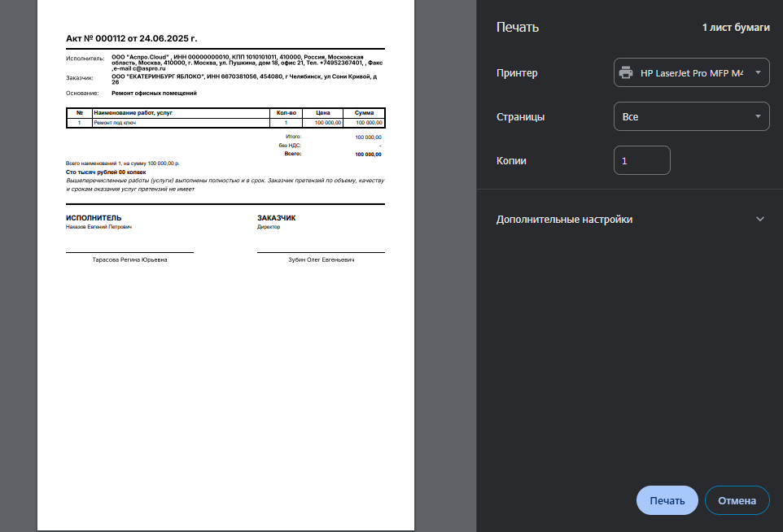Select the Ремонт под ключ table cell
Viewport: 783px width, 532px height.
[x=114, y=122]
